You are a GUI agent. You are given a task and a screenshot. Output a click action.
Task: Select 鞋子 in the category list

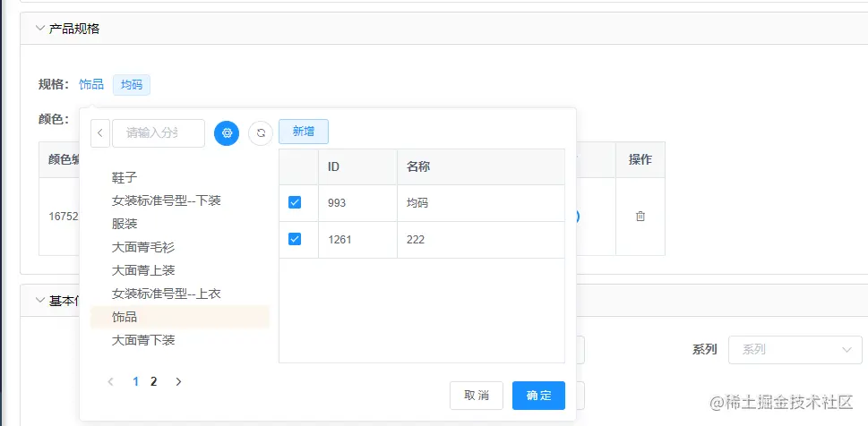point(179,177)
